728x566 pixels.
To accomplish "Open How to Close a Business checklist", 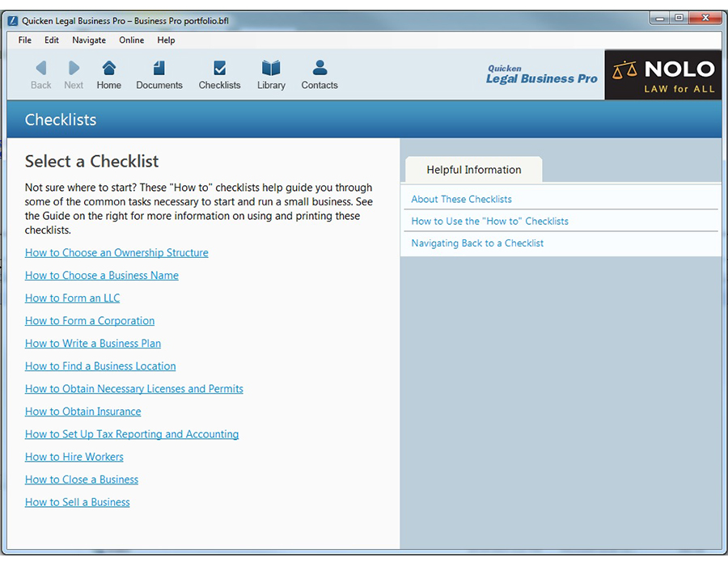I will (82, 479).
